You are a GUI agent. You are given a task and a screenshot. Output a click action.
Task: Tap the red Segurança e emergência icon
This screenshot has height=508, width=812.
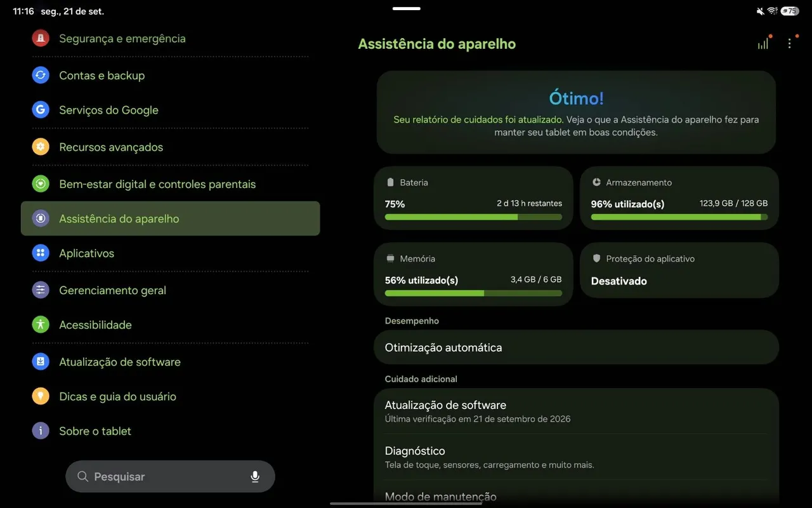coord(41,38)
